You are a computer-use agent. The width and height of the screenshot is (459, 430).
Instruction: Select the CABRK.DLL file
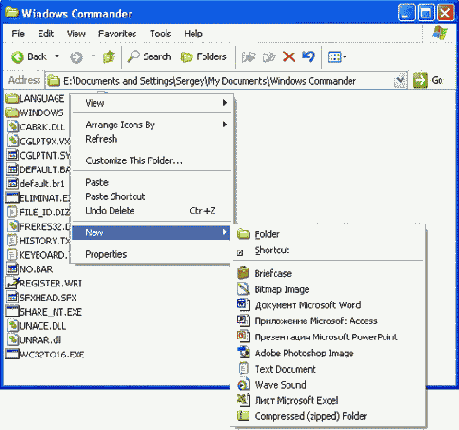pyautogui.click(x=36, y=127)
